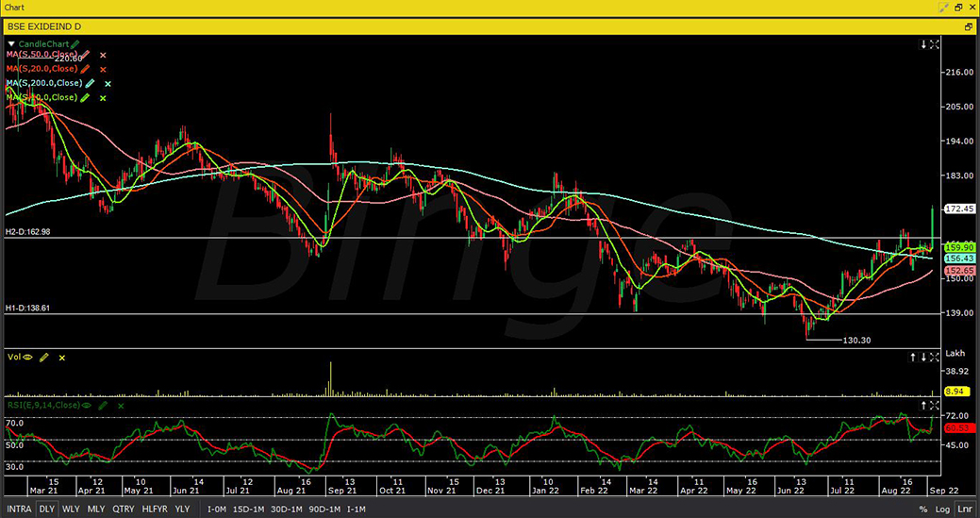Screen dimensions: 980x518
Task: Click the Sep 22 date axis label
Action: [944, 491]
